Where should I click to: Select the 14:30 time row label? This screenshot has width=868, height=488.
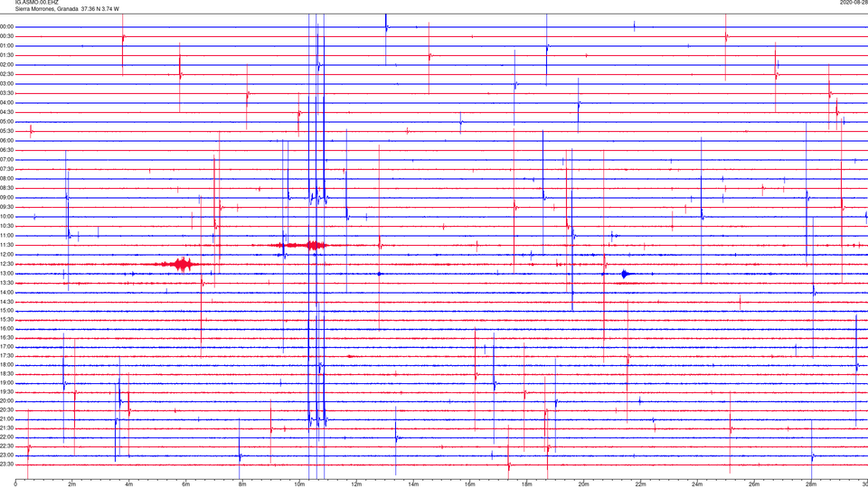point(7,302)
